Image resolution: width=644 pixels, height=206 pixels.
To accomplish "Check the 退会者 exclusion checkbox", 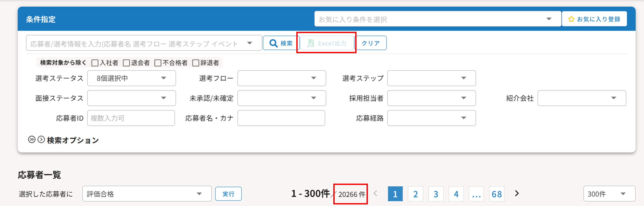I will tap(126, 63).
